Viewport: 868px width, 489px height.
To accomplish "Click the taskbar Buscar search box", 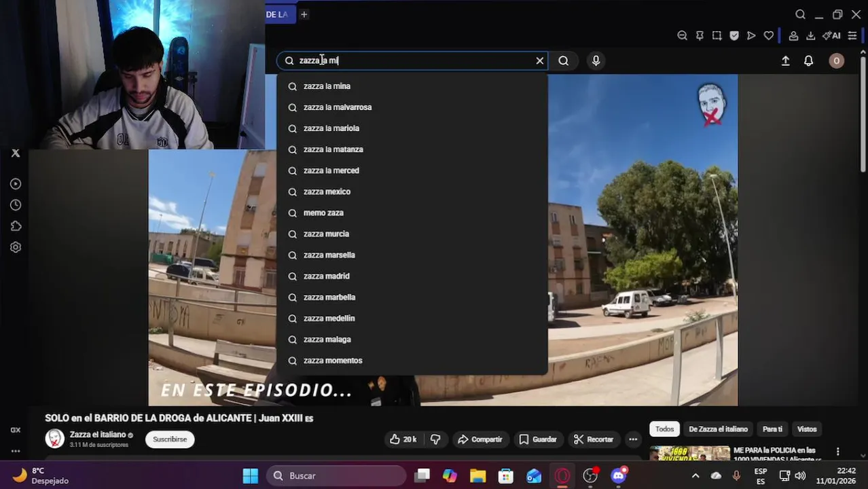I will [x=336, y=476].
